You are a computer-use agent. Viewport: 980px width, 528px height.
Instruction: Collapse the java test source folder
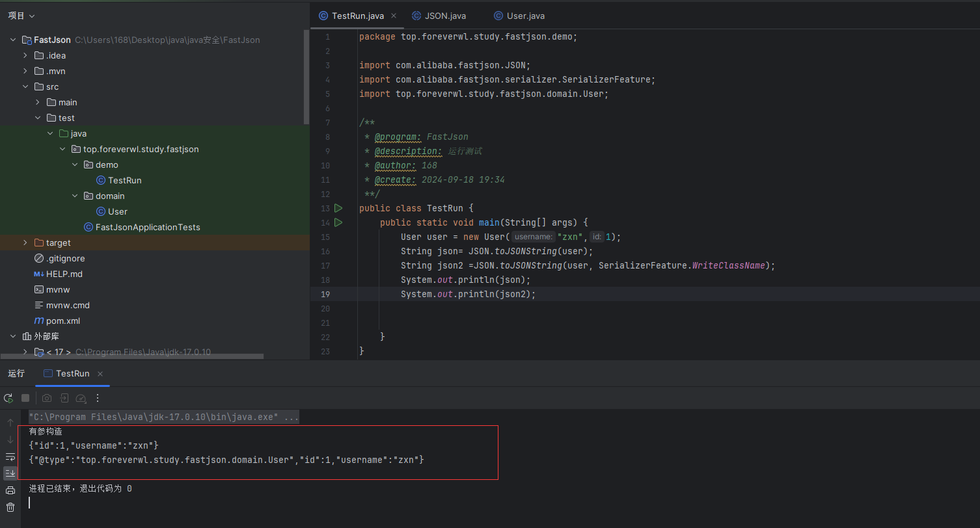click(x=50, y=133)
